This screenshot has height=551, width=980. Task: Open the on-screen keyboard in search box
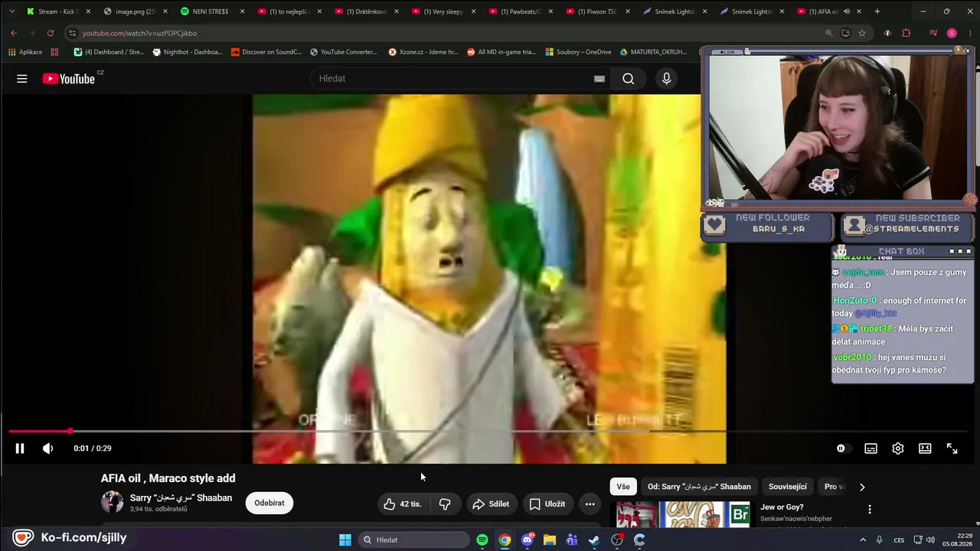(x=599, y=79)
